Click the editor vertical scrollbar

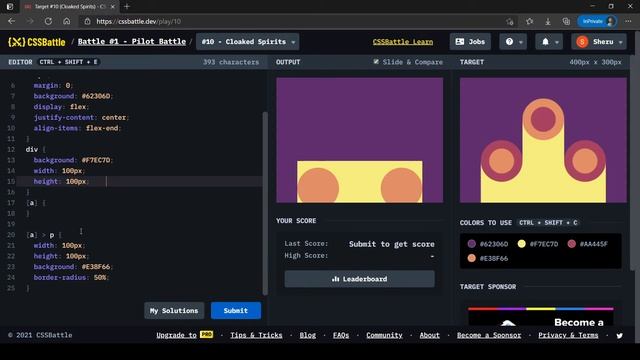[x=265, y=203]
